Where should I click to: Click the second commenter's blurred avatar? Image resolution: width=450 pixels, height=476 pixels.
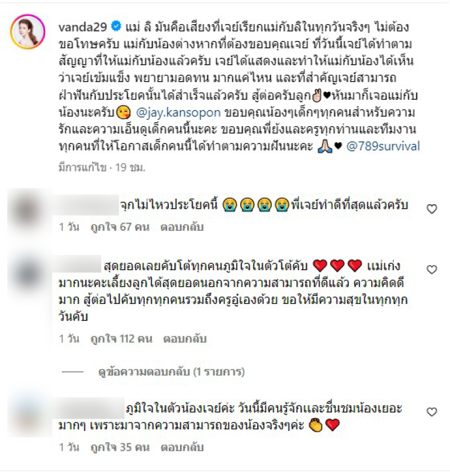click(29, 274)
